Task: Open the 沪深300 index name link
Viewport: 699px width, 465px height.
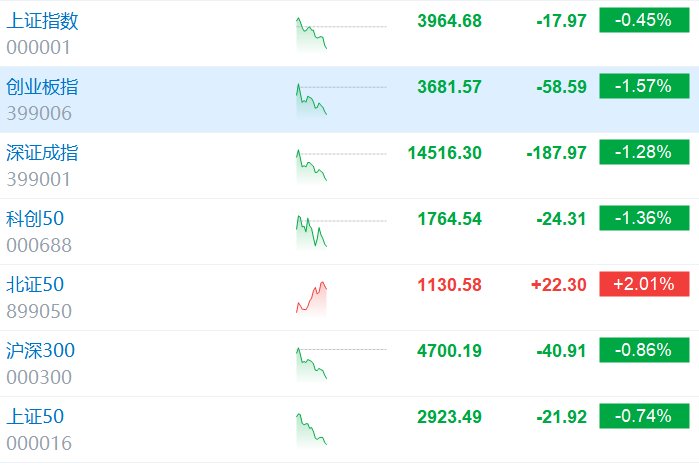Action: (x=41, y=350)
